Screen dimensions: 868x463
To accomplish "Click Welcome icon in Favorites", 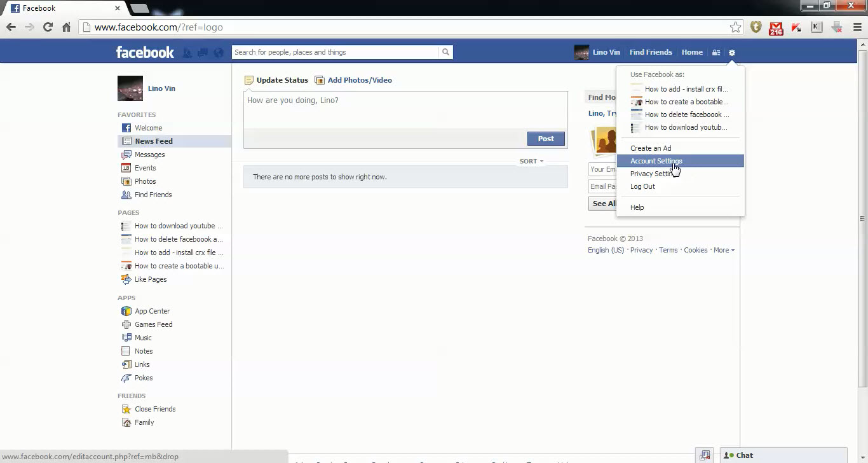I will pos(126,128).
